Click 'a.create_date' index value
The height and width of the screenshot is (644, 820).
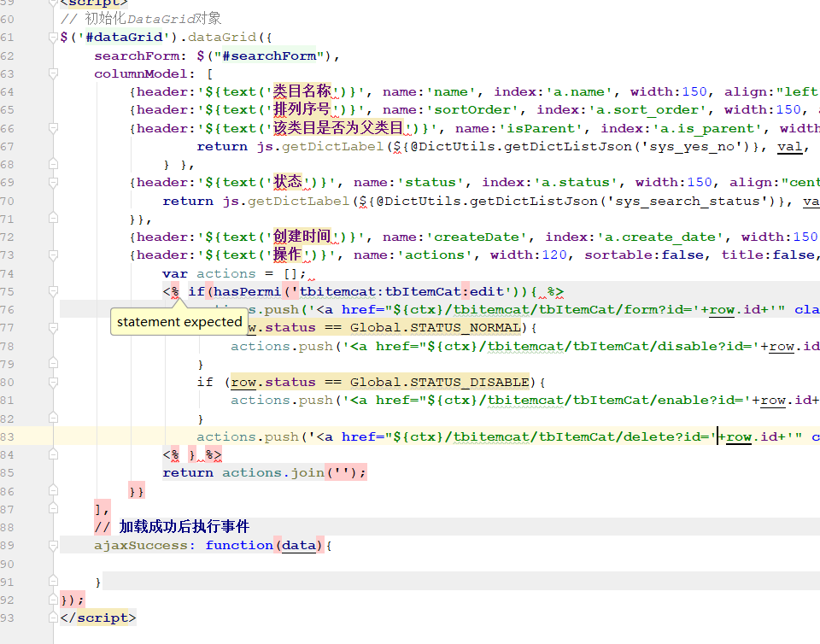pos(660,237)
